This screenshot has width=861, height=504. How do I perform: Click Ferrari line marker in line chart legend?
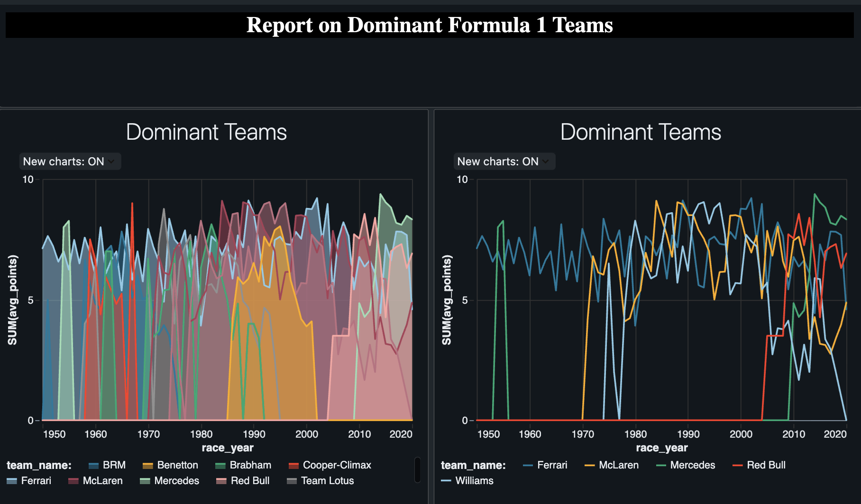coord(528,466)
